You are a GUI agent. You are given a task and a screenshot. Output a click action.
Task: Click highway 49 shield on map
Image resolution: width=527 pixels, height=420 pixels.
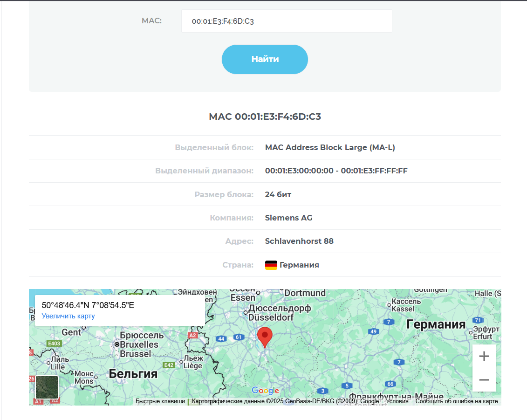373,331
